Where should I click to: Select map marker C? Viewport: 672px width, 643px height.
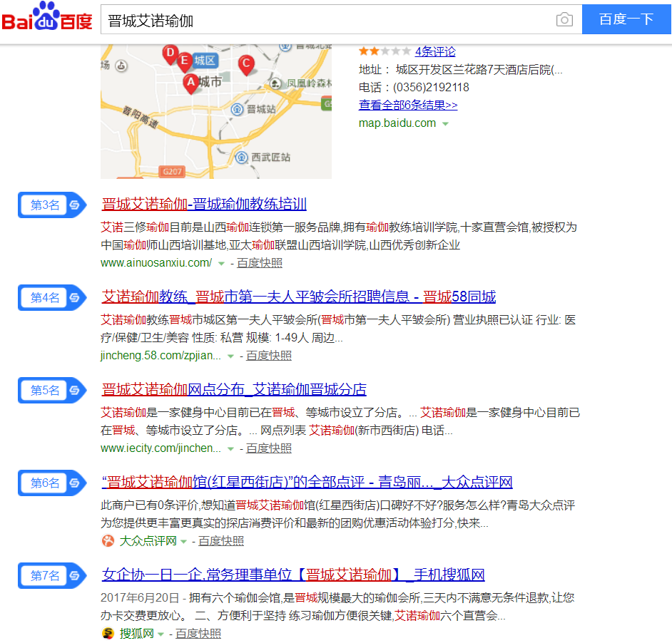coord(246,65)
